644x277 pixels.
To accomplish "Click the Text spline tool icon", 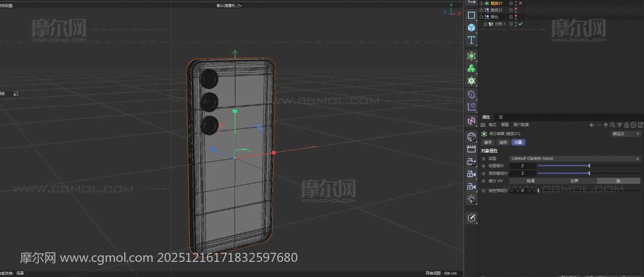I will click(x=471, y=40).
